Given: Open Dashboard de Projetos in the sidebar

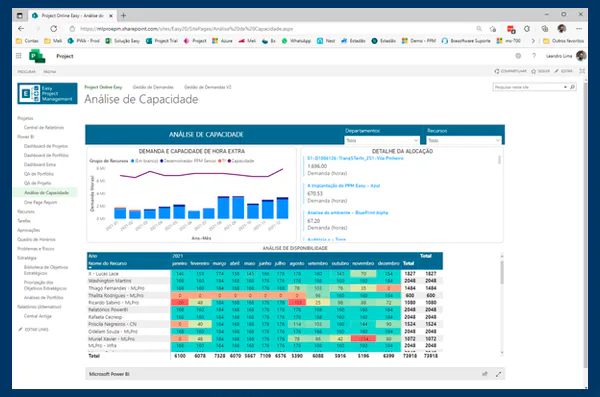Looking at the screenshot, I should click(46, 146).
